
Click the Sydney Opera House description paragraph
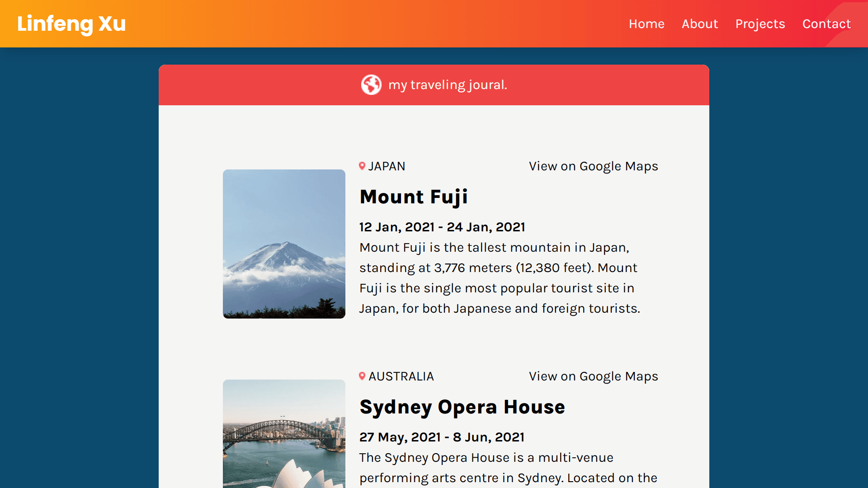[509, 468]
